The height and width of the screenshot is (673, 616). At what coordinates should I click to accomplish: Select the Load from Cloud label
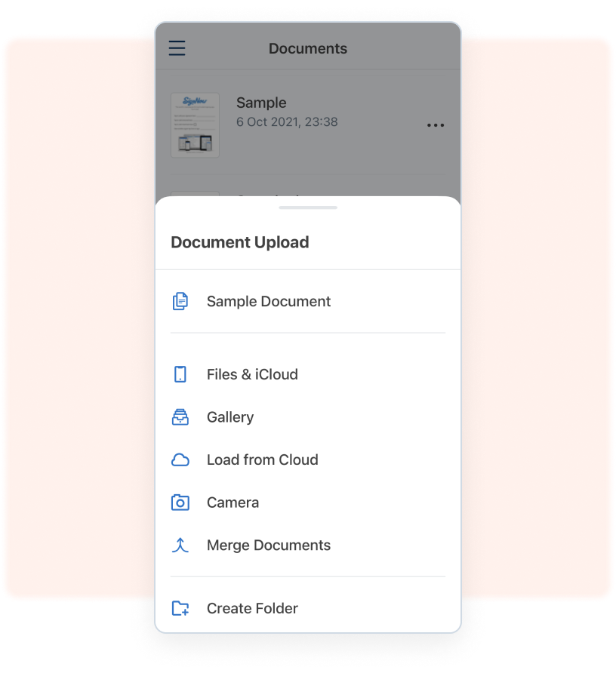(x=262, y=460)
